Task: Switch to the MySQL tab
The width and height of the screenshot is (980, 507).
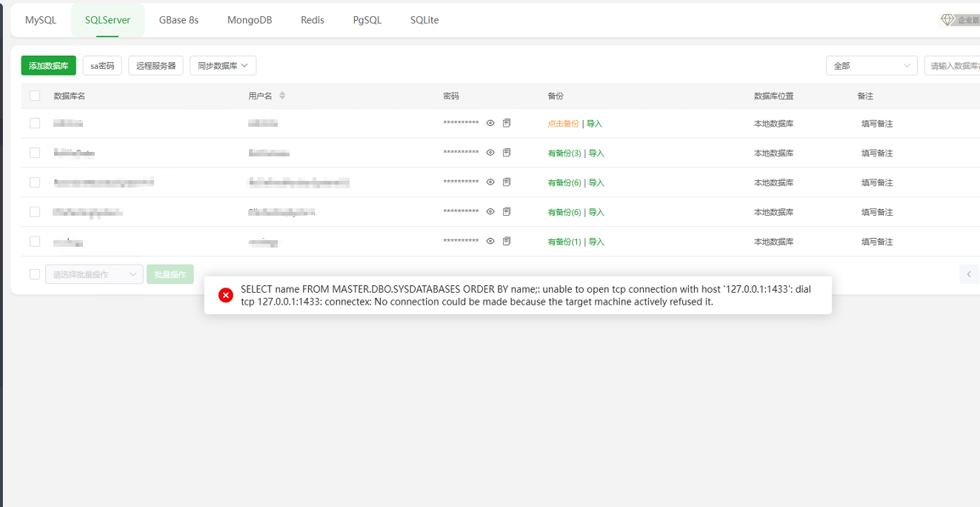Action: point(41,20)
